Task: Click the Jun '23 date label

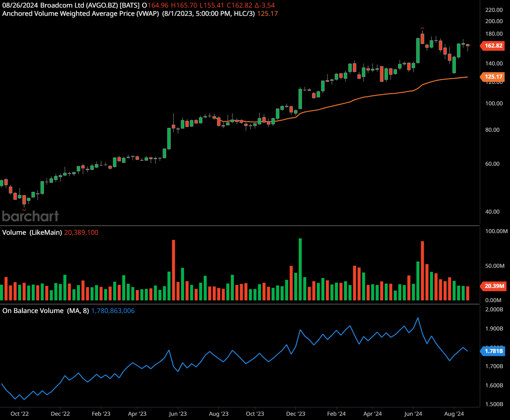Action: pos(178,414)
